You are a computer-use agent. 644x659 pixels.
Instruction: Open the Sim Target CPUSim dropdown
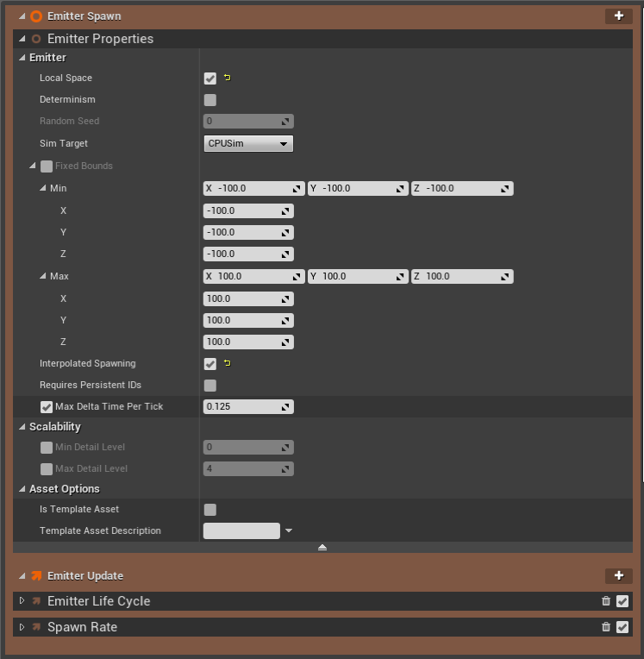248,144
